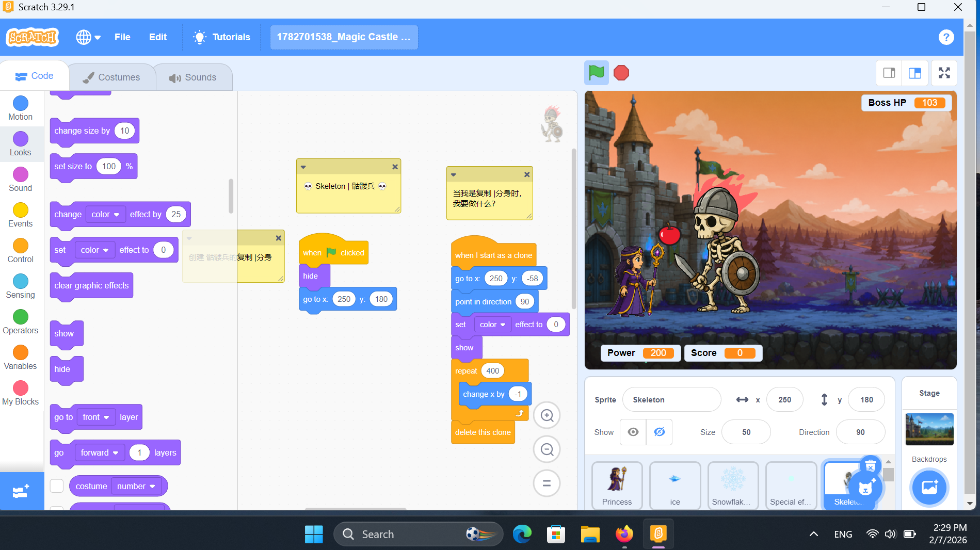Switch to the Costumes tab
Image resolution: width=980 pixels, height=550 pixels.
[x=111, y=77]
